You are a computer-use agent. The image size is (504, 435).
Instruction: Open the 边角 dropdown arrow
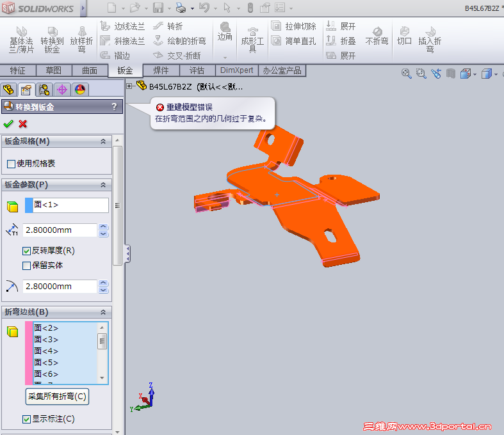point(225,58)
